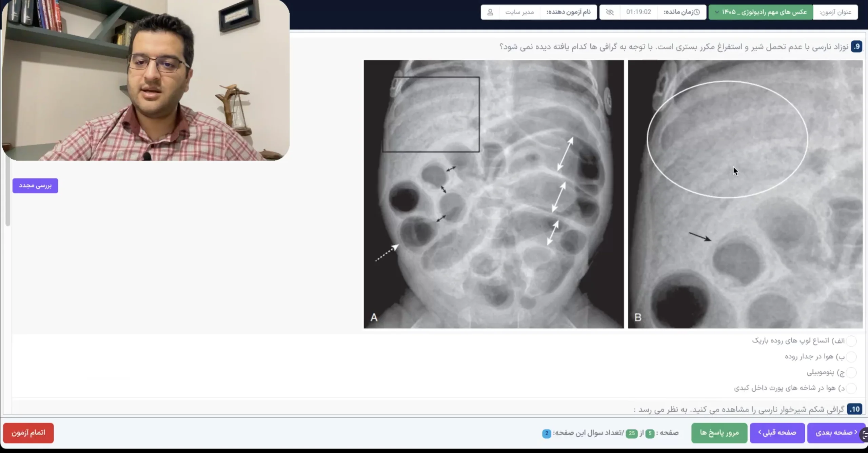Click question 9 text about نوزاد نارسی
The height and width of the screenshot is (453, 868).
pos(674,47)
